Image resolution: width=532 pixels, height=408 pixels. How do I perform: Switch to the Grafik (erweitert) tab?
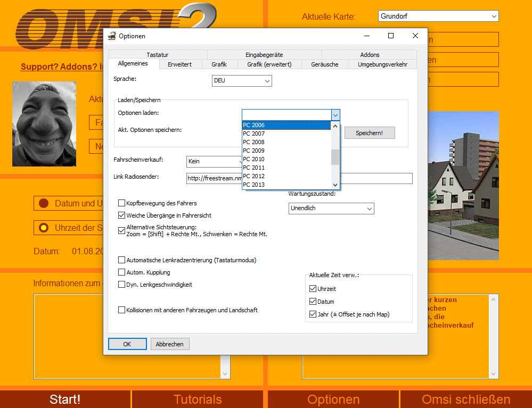pos(269,64)
